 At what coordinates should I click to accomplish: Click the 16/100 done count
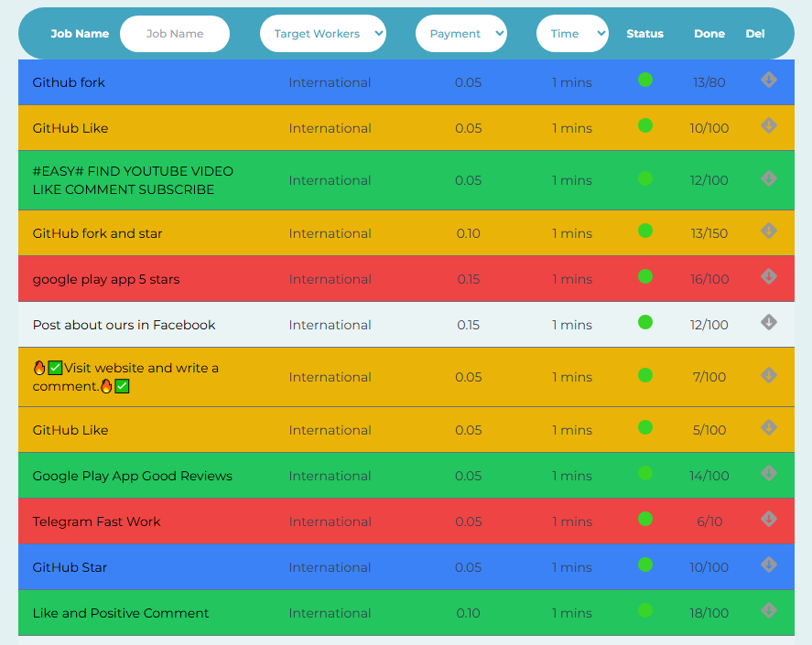point(709,280)
